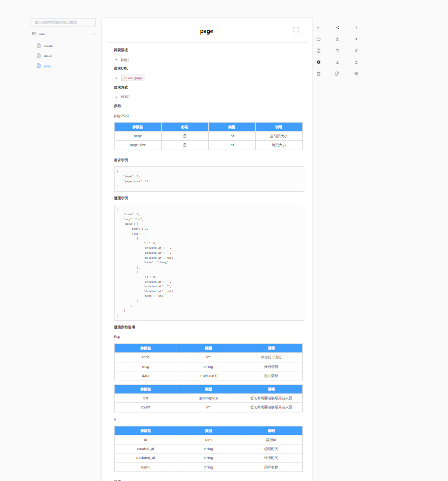Click the 'data' parameter cell

146,376
